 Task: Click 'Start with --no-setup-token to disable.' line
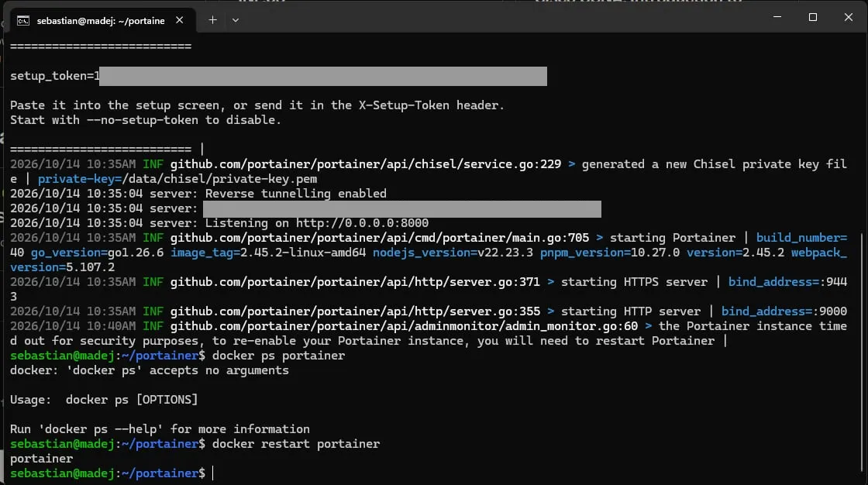click(146, 120)
